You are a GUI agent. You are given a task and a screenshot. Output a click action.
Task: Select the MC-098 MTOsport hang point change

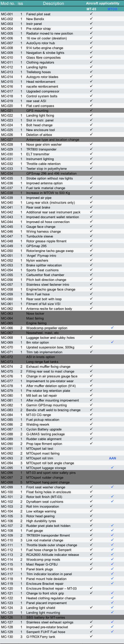(62, 482)
